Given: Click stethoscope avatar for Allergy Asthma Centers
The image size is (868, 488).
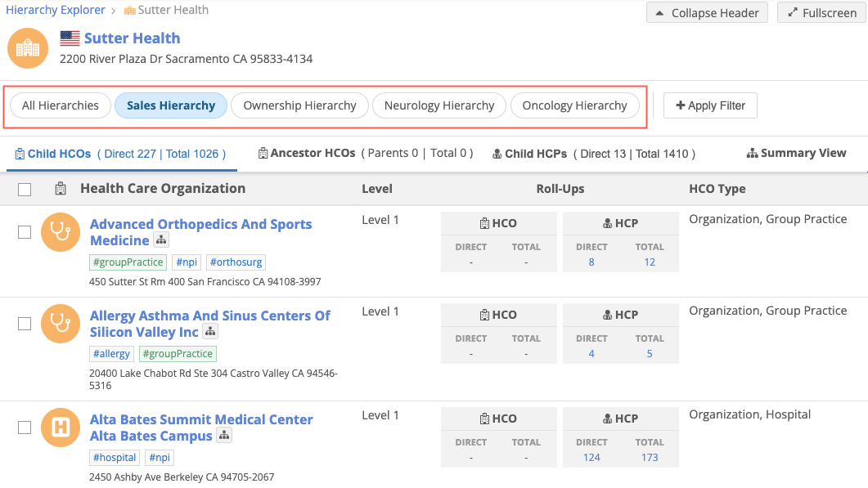Looking at the screenshot, I should point(61,324).
